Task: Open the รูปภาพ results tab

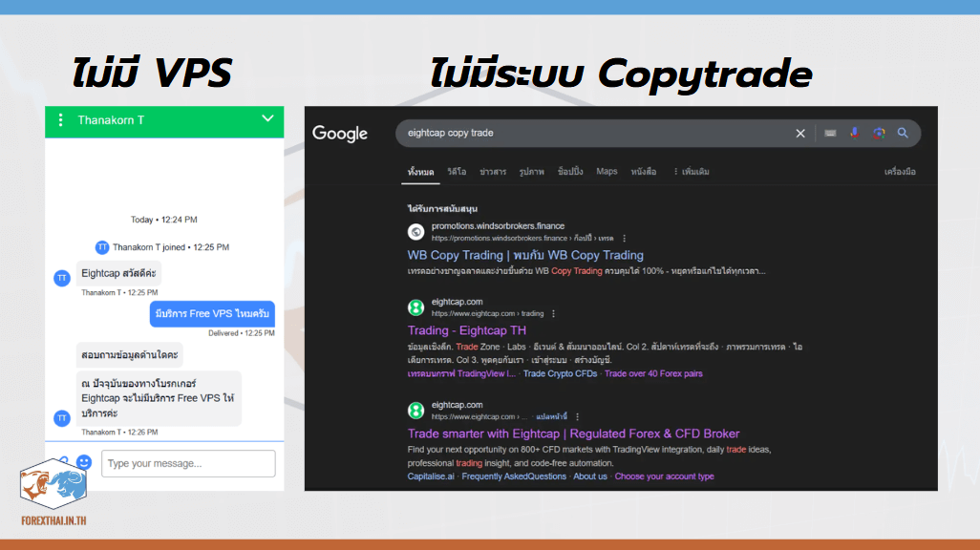Action: (532, 171)
